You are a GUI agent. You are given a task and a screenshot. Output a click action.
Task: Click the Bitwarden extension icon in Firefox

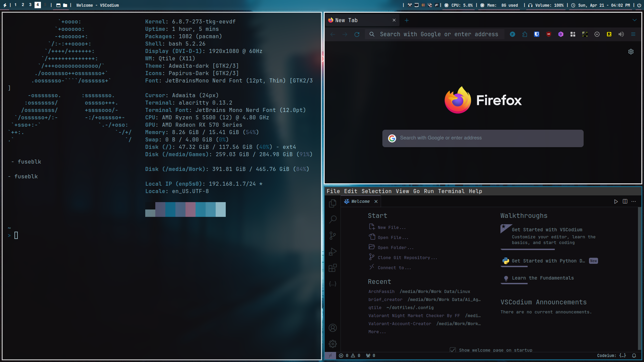pyautogui.click(x=537, y=34)
